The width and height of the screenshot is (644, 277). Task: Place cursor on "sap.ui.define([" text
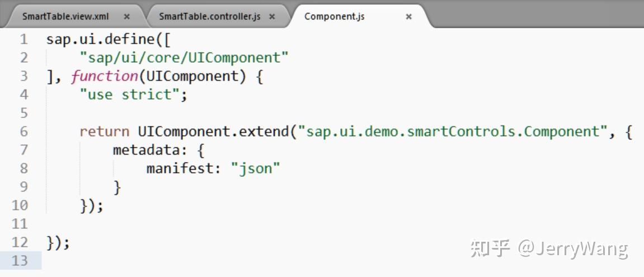point(109,40)
